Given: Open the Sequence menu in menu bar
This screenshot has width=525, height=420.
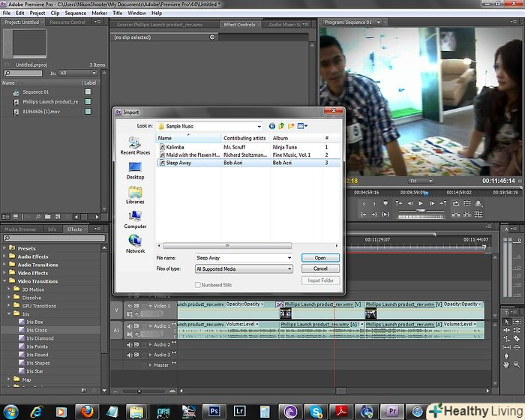Looking at the screenshot, I should 75,13.
